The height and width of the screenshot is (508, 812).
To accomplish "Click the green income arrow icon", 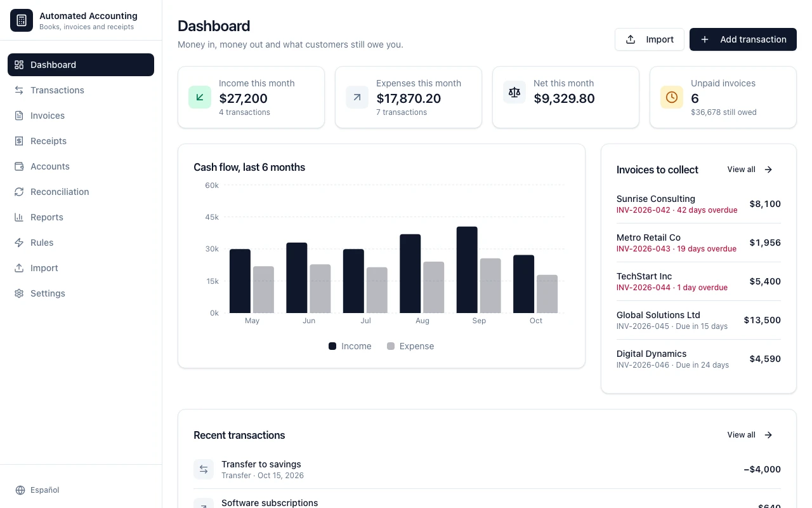I will point(200,97).
